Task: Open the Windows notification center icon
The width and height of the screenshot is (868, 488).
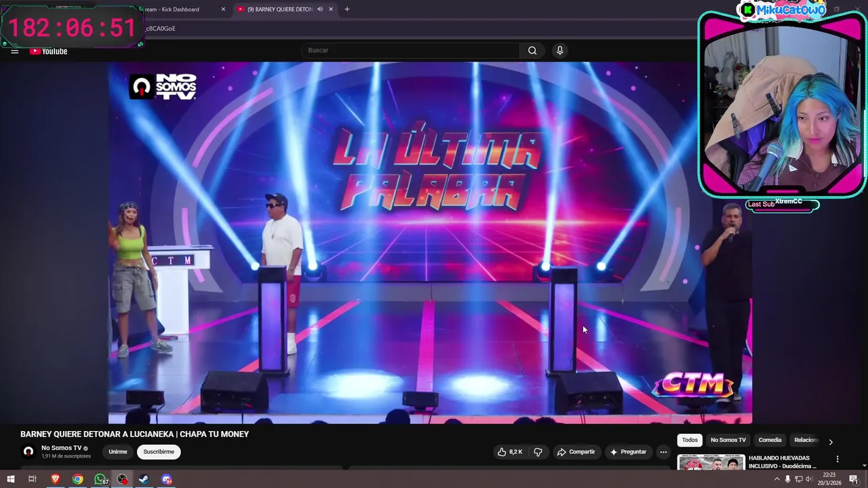Action: [854, 479]
